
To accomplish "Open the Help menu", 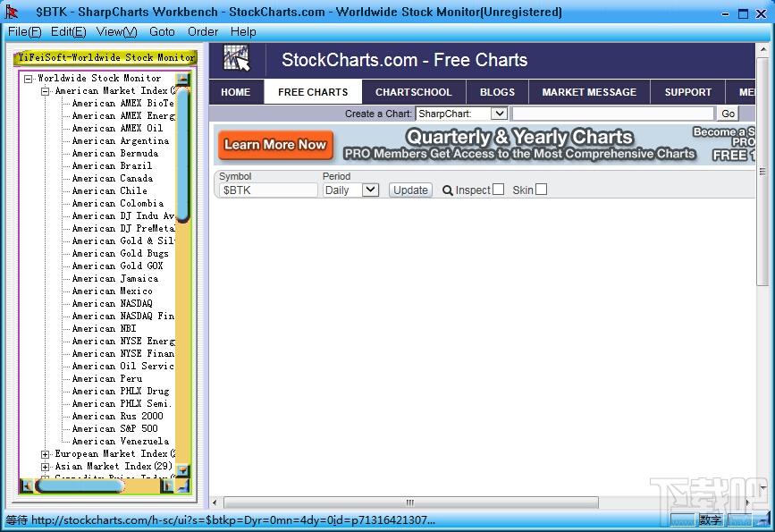I will point(243,31).
